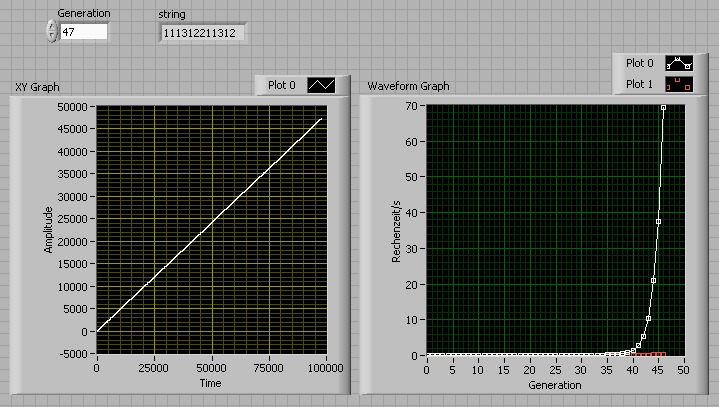Click the Generation control's increment arrow
The height and width of the screenshot is (407, 719).
[x=52, y=27]
